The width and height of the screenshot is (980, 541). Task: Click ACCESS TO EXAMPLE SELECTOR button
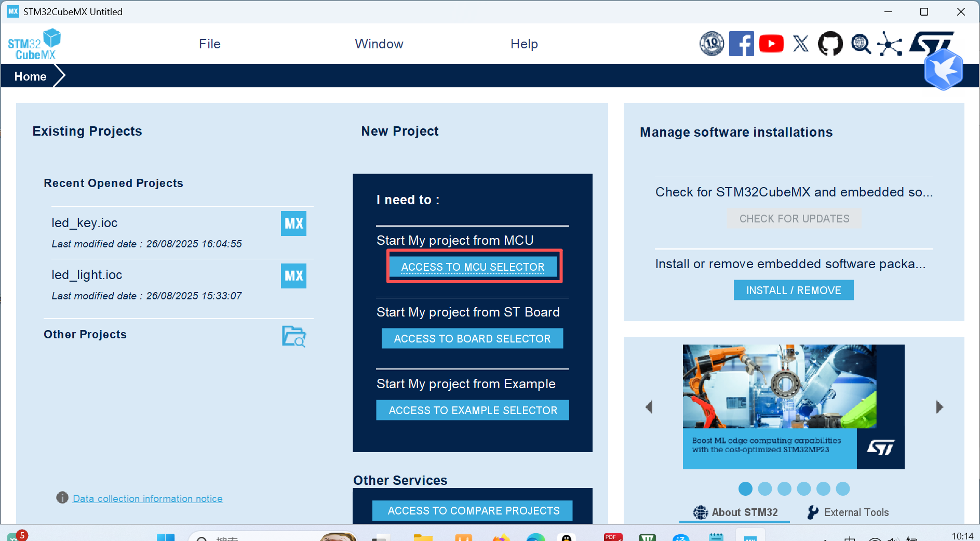[473, 410]
